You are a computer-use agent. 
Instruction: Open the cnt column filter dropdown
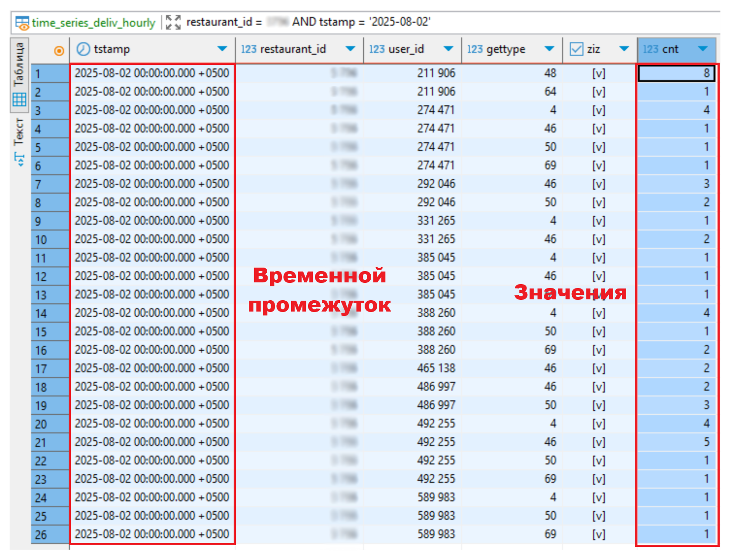(x=702, y=49)
